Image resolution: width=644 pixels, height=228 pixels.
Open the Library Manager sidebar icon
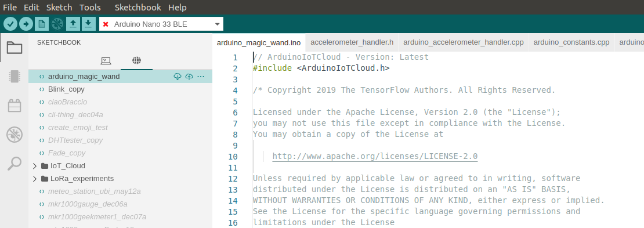coord(15,106)
